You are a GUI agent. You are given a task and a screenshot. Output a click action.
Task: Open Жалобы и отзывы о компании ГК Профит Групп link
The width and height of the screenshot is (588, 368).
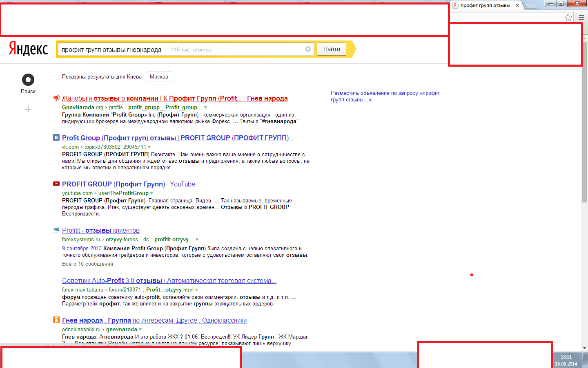(x=175, y=98)
